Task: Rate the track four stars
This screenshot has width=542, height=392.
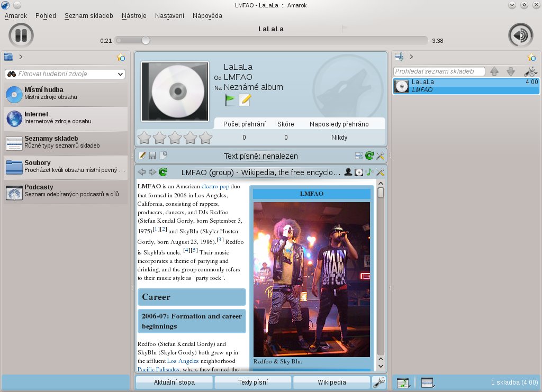Action: [x=191, y=138]
